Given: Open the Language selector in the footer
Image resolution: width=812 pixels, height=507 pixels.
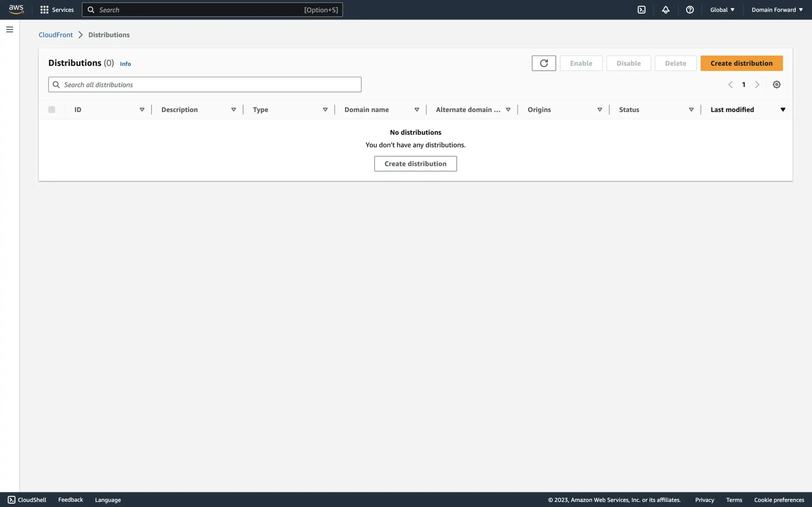Looking at the screenshot, I should click(108, 500).
